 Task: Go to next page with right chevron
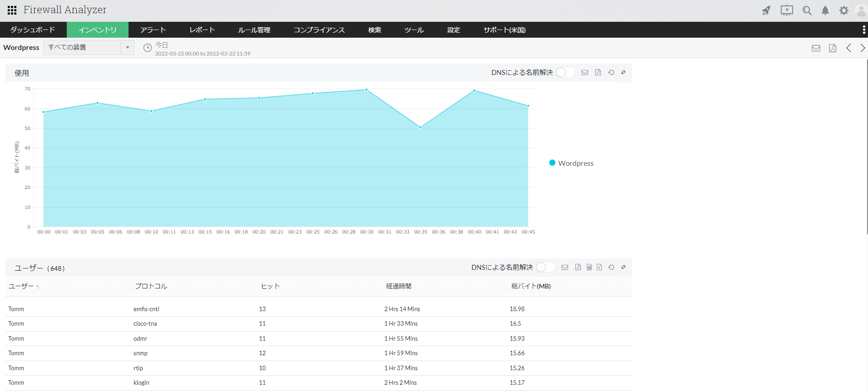pos(862,48)
